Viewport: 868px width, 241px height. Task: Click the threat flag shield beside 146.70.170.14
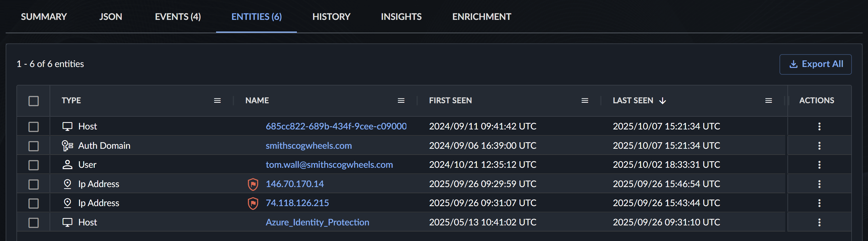(253, 184)
